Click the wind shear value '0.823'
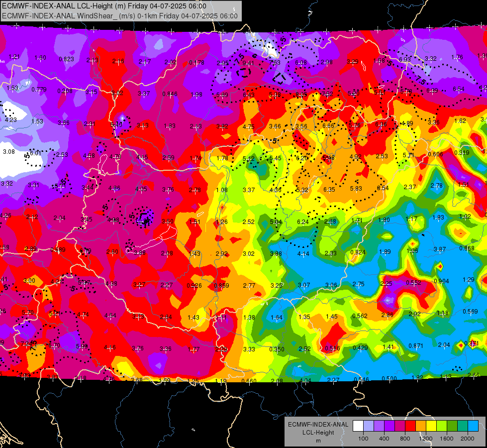Screen dimensions: 487x448 tap(67, 59)
